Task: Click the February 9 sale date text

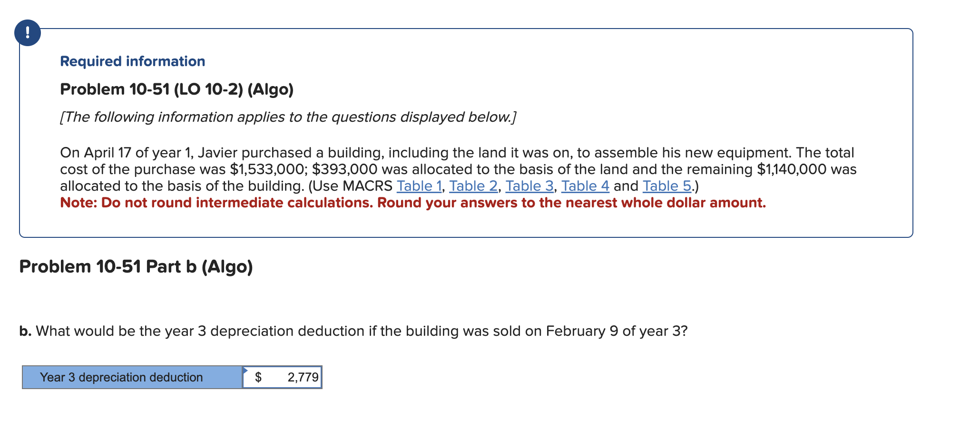Action: point(577,331)
